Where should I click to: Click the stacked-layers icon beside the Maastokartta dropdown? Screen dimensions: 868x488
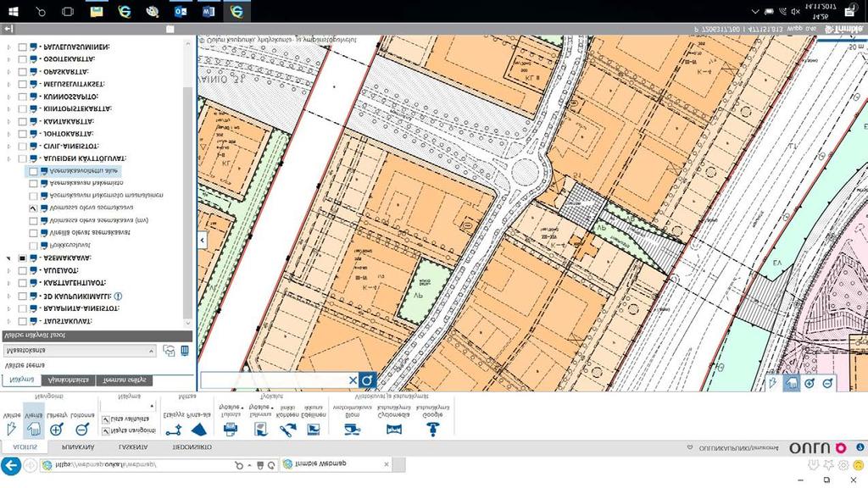(x=169, y=351)
